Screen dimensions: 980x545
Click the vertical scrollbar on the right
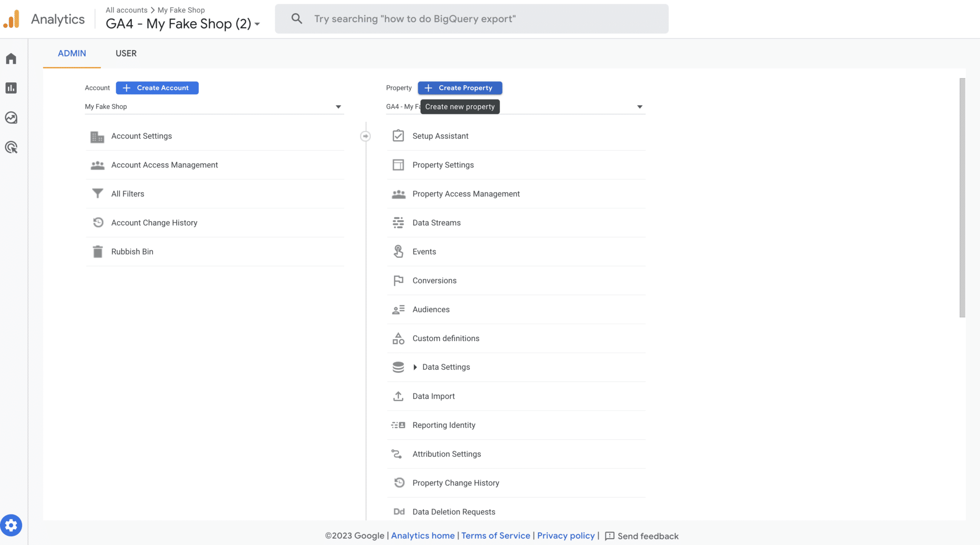click(962, 198)
